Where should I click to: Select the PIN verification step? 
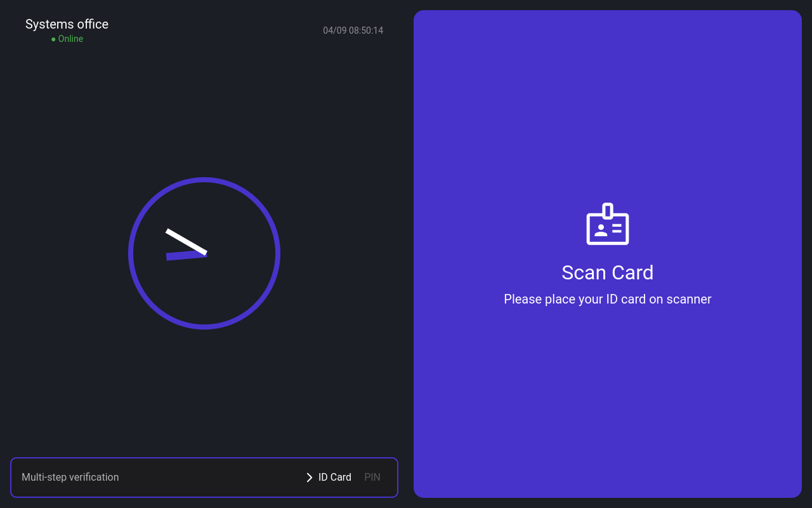pyautogui.click(x=372, y=478)
